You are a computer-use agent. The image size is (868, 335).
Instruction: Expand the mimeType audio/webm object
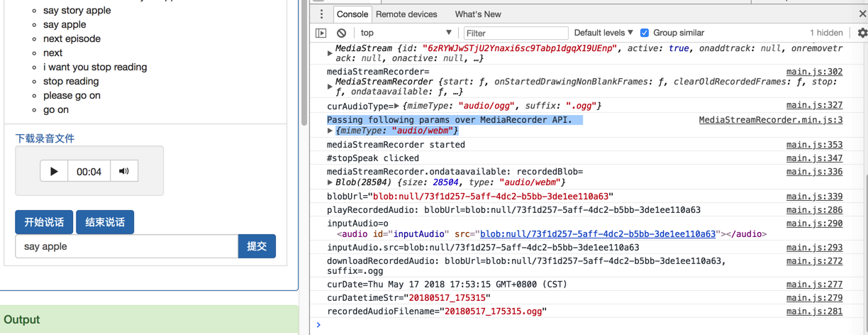point(330,131)
